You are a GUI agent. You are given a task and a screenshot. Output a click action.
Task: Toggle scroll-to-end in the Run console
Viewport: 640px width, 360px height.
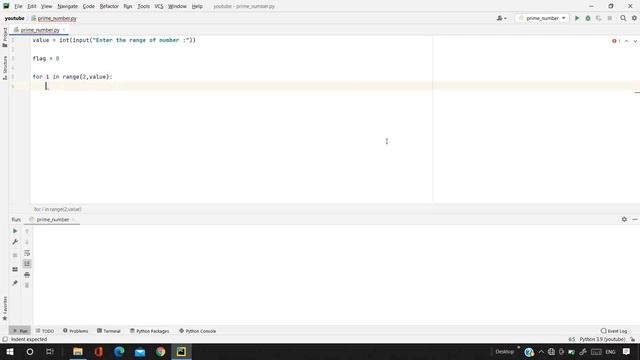tap(27, 264)
